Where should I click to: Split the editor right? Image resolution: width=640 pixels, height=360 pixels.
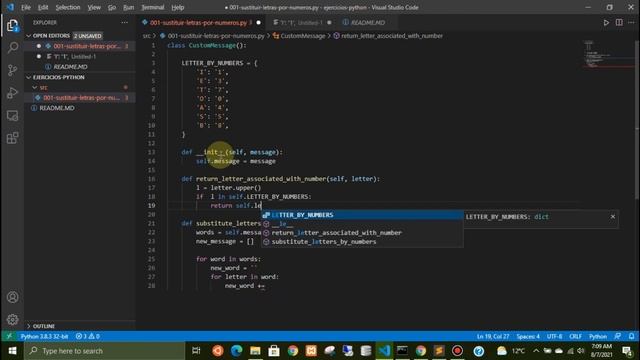619,22
